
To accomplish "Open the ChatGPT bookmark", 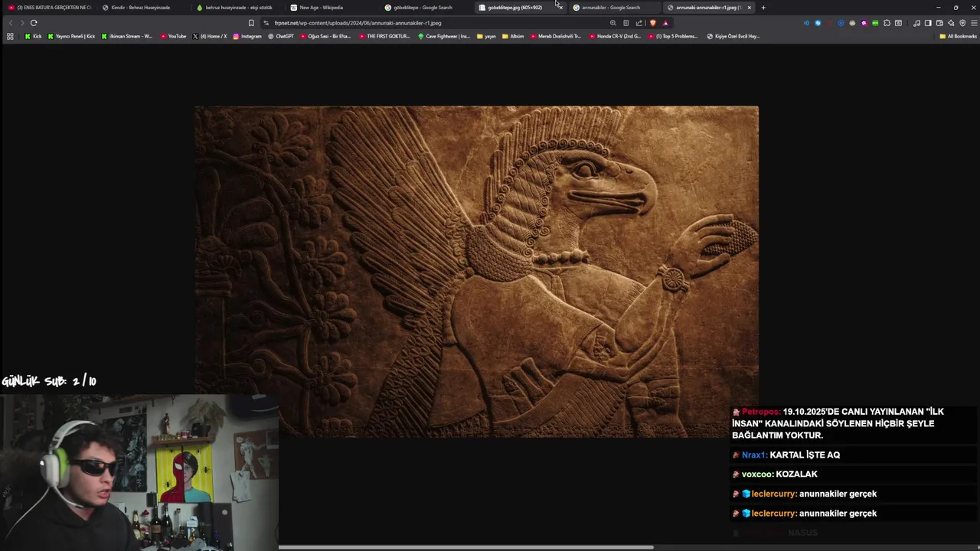I will click(280, 36).
